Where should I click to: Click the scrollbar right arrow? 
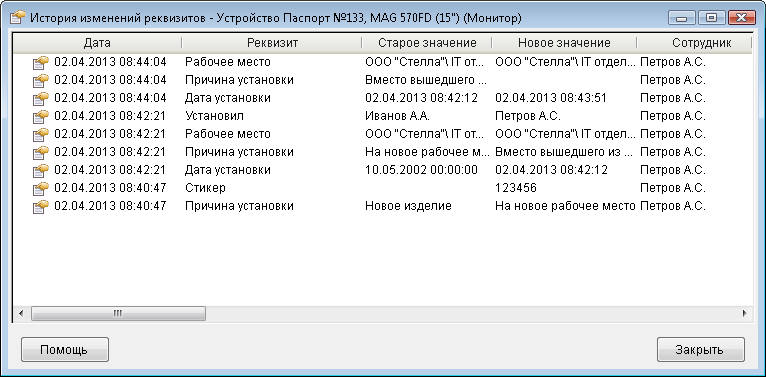(745, 313)
